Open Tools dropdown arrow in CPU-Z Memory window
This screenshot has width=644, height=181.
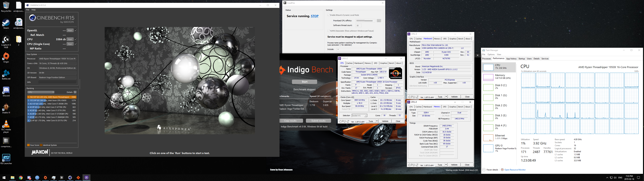446,165
